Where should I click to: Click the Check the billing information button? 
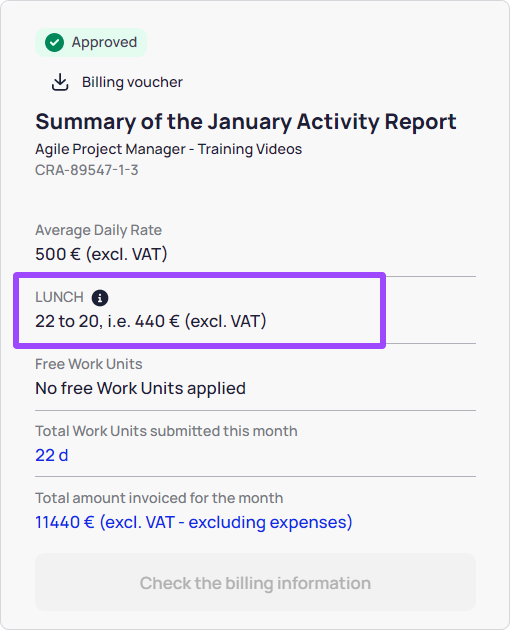(x=255, y=583)
